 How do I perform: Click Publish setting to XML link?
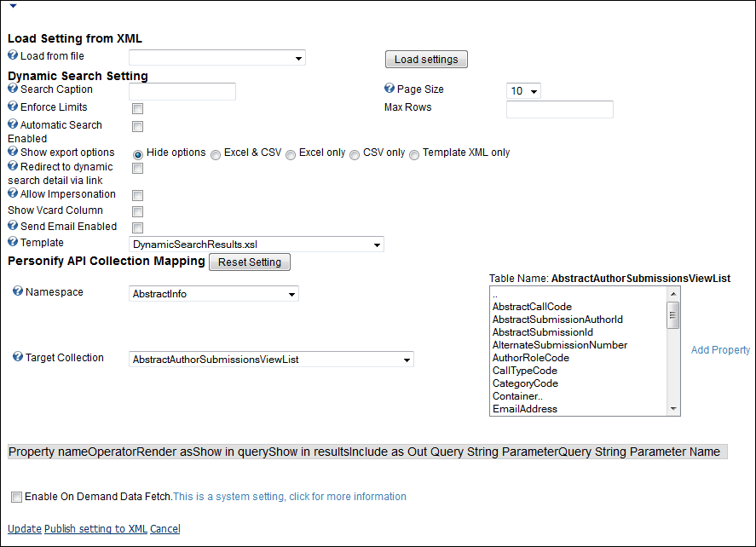tap(95, 529)
